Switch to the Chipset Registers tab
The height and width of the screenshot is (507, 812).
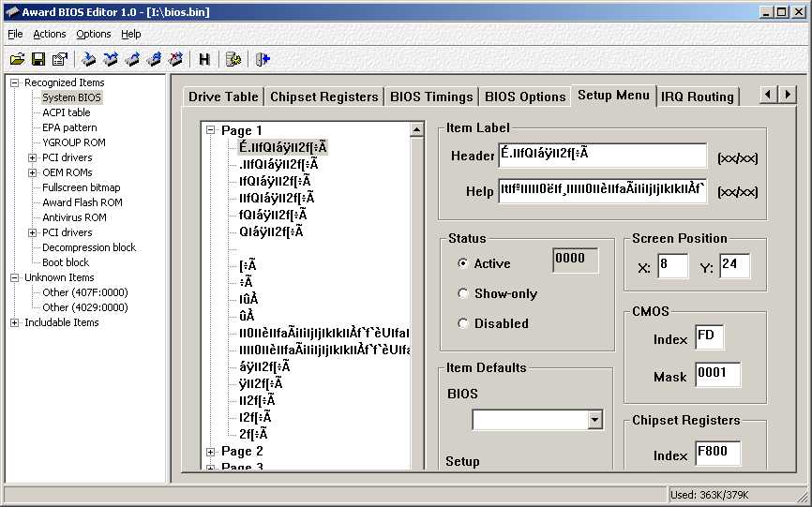[x=324, y=97]
